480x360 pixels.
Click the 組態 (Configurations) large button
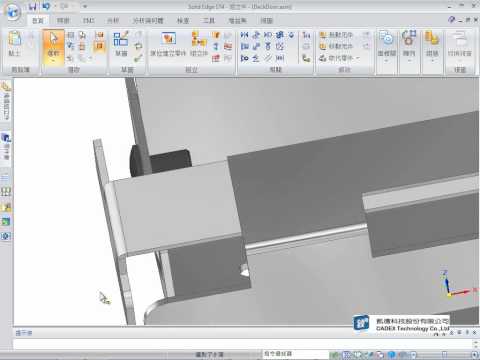coord(432,43)
